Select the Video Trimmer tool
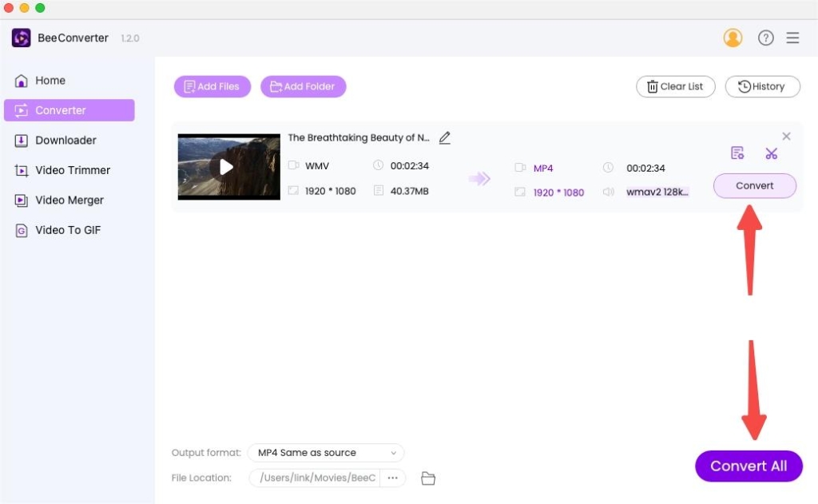This screenshot has height=504, width=818. pos(72,170)
